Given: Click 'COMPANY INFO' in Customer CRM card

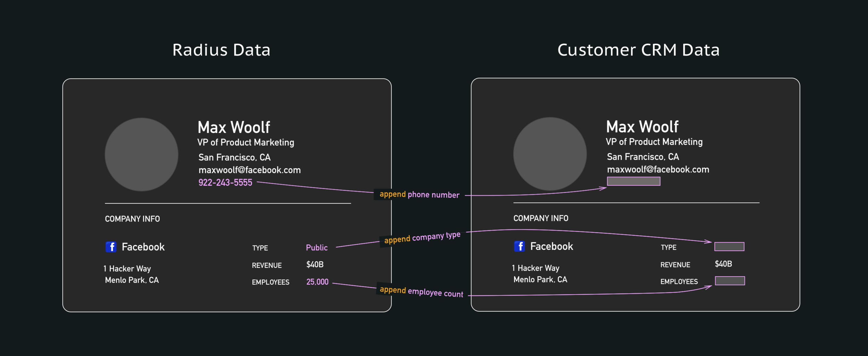Looking at the screenshot, I should click(541, 218).
